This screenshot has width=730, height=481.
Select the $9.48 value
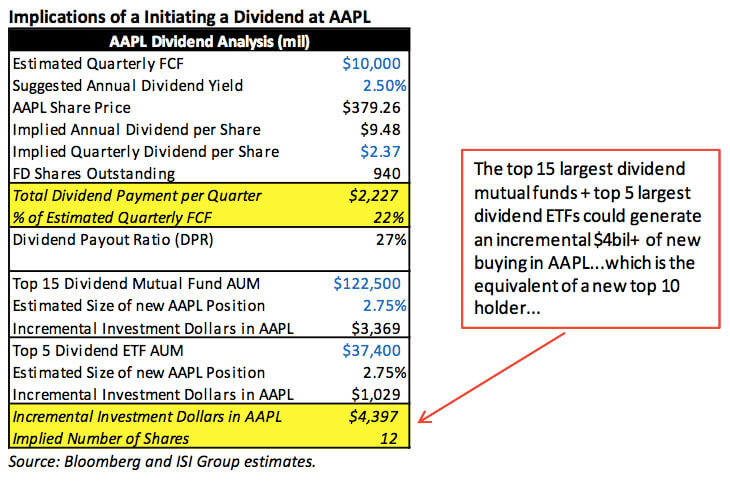pos(380,129)
